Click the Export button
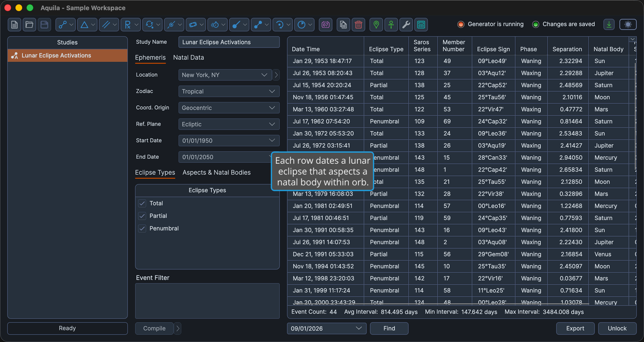This screenshot has height=342, width=644. tap(575, 328)
